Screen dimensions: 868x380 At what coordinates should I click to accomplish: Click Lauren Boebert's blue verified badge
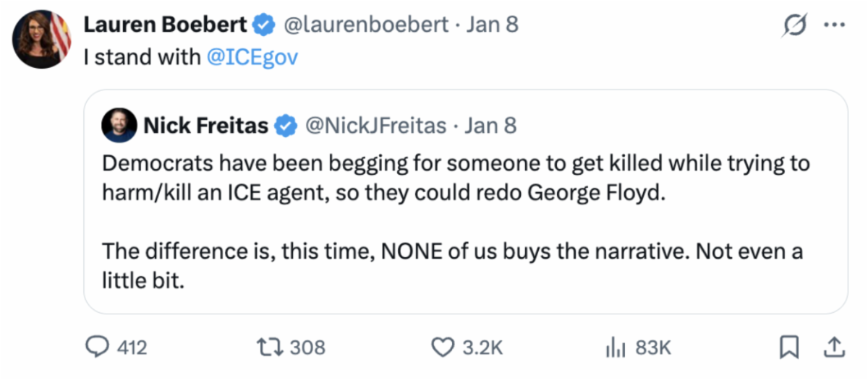264,25
